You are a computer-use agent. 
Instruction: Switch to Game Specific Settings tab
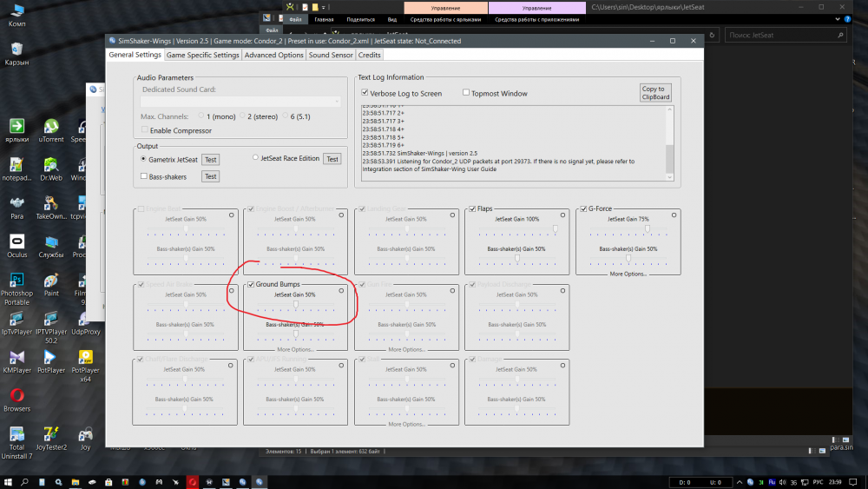202,55
